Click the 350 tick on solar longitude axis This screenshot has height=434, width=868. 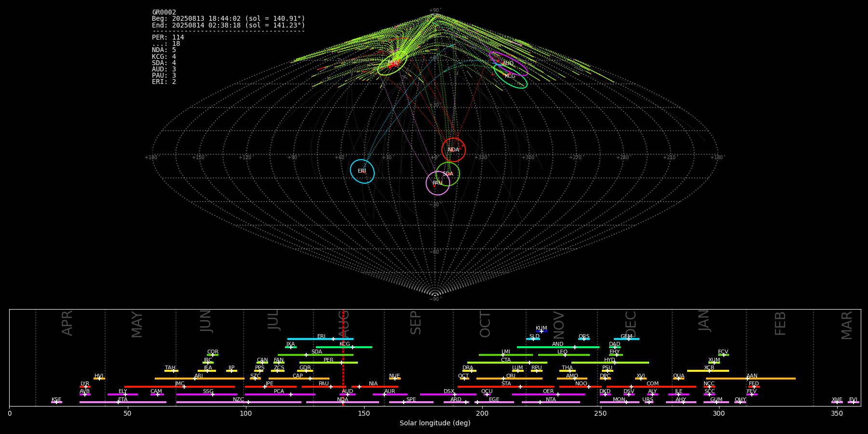(837, 414)
